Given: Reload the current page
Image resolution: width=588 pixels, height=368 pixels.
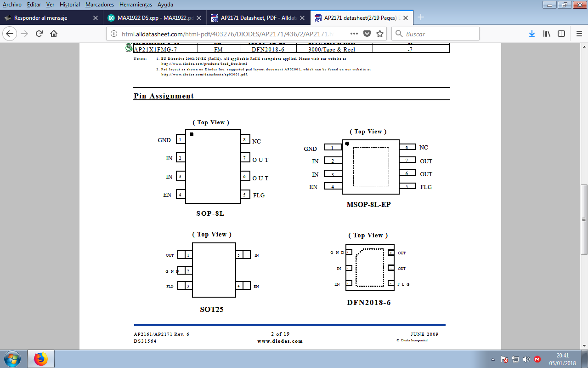Looking at the screenshot, I should point(39,34).
